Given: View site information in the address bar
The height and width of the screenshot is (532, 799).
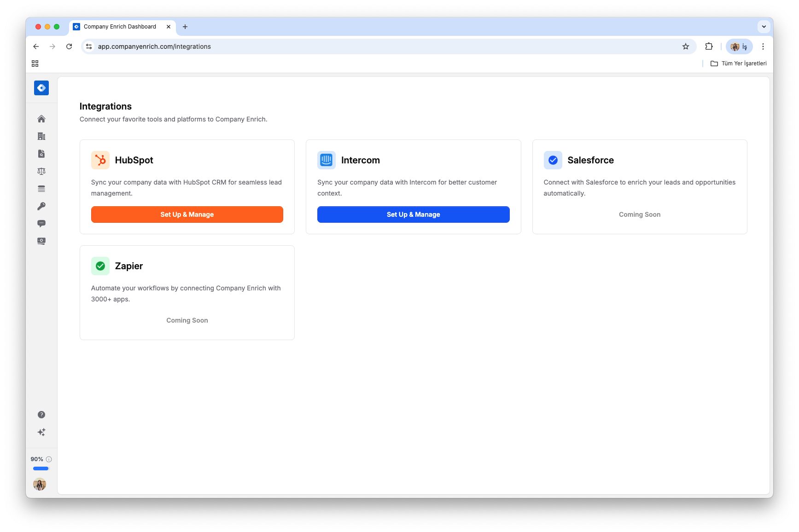Looking at the screenshot, I should (89, 46).
